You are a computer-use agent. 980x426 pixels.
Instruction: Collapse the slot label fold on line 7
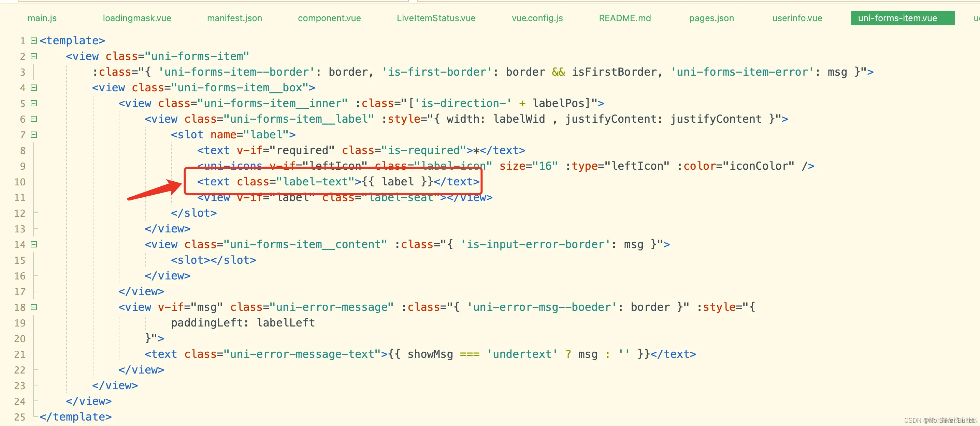point(34,135)
